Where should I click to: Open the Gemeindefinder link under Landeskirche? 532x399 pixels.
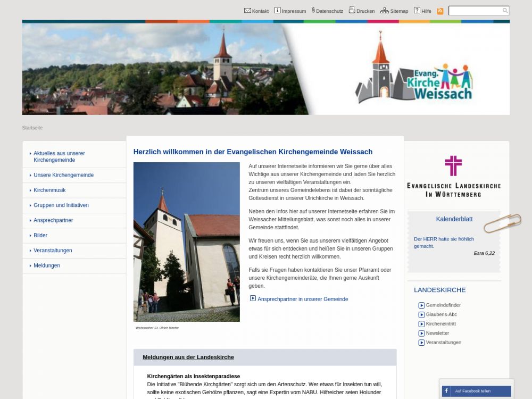pos(443,305)
